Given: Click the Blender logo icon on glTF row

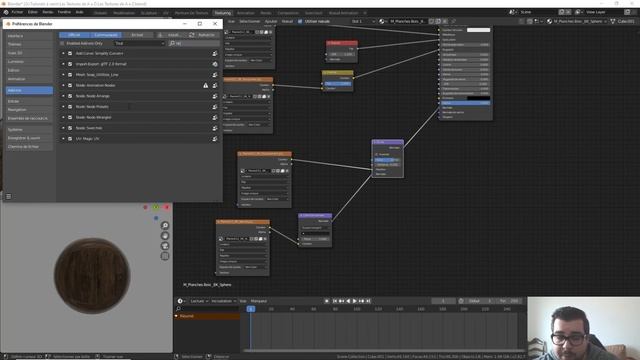Looking at the screenshot, I should pyautogui.click(x=215, y=64).
